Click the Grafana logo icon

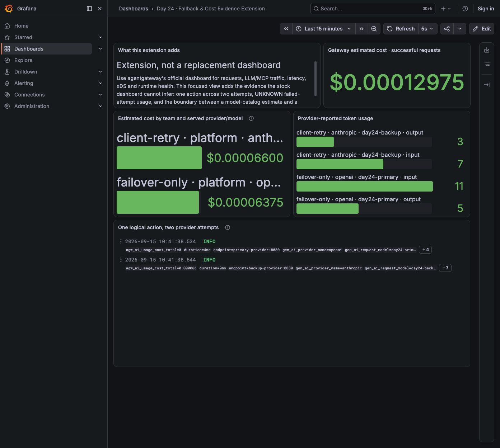pos(9,9)
